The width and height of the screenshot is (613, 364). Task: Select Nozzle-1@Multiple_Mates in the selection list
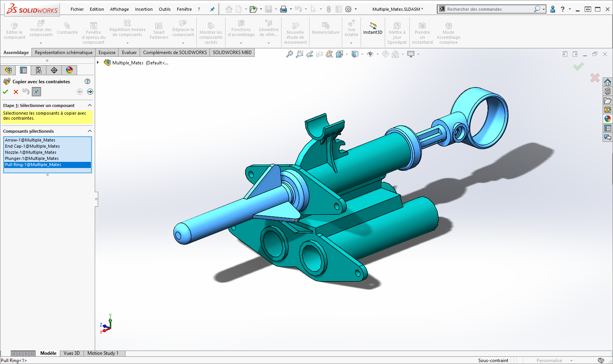31,152
